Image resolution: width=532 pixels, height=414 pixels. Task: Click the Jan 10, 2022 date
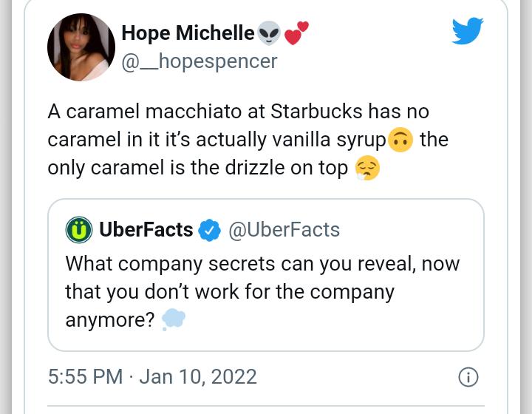pos(198,377)
